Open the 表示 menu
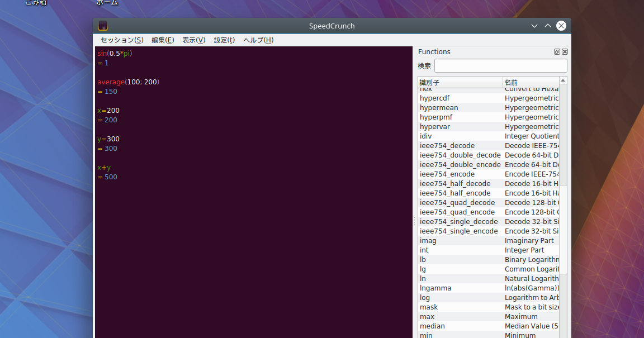The width and height of the screenshot is (644, 338). click(193, 40)
